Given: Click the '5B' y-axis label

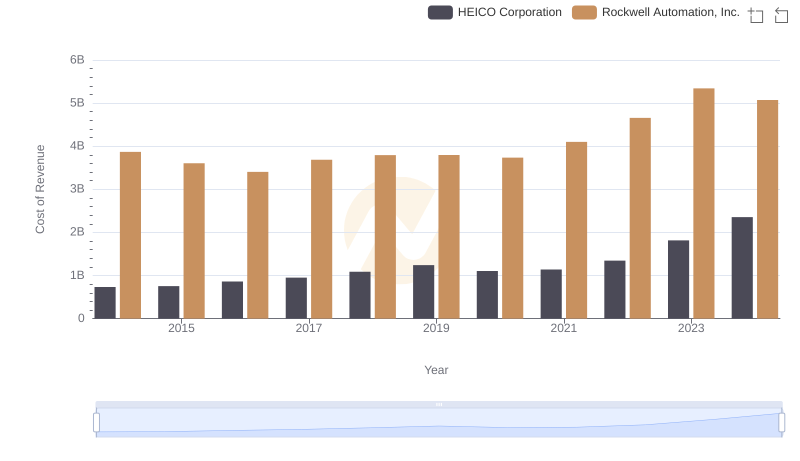Looking at the screenshot, I should [x=77, y=103].
